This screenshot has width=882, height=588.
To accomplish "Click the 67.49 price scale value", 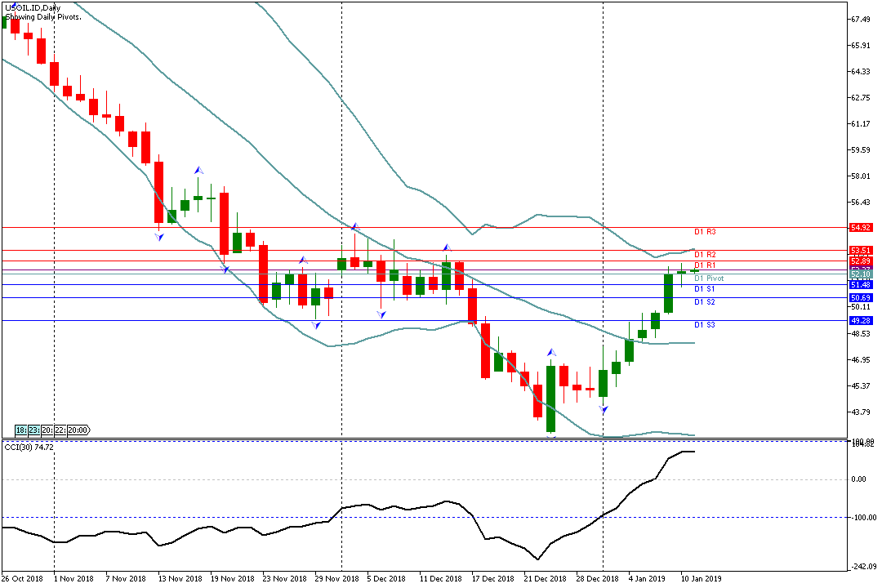I will (x=861, y=20).
